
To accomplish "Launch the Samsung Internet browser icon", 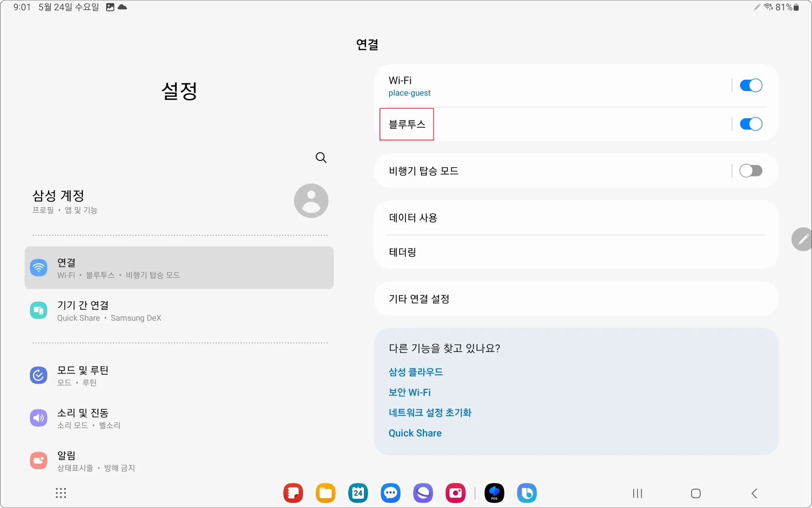I will [x=423, y=493].
